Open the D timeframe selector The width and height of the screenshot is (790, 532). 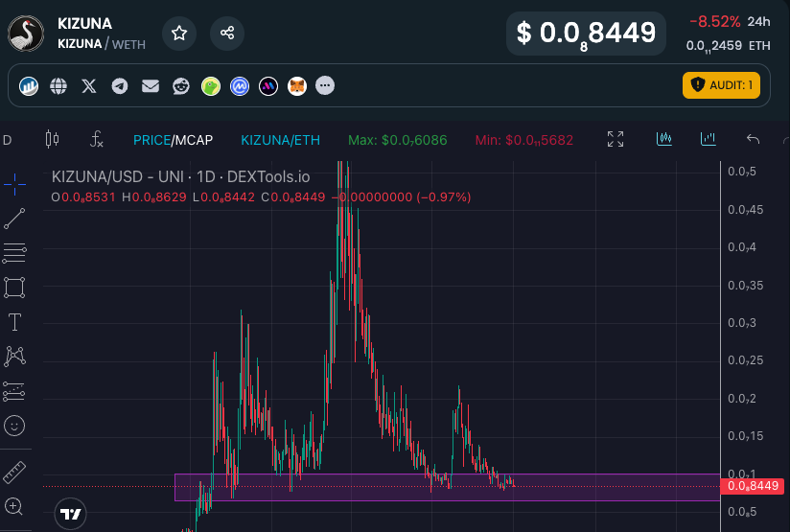click(7, 140)
